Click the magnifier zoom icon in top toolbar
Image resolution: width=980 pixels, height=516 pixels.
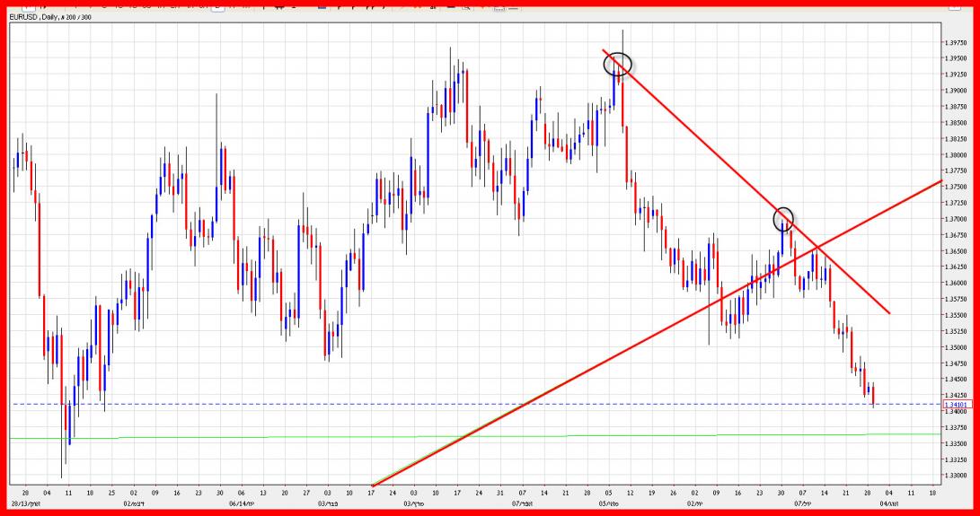(465, 4)
